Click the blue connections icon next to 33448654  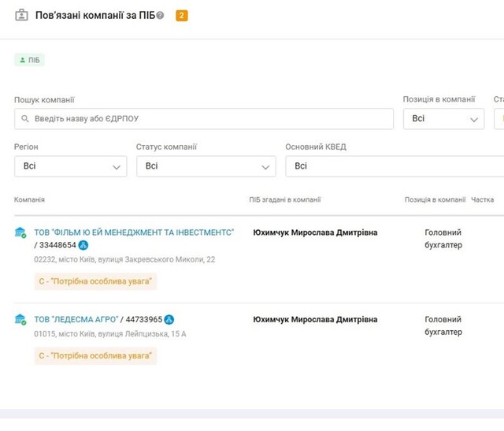click(x=83, y=245)
